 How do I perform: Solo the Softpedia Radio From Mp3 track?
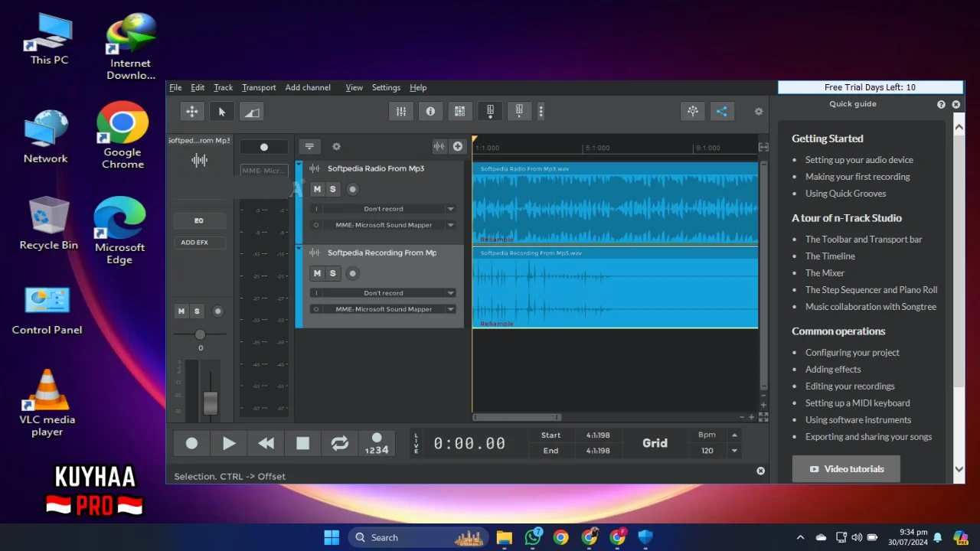tap(332, 189)
